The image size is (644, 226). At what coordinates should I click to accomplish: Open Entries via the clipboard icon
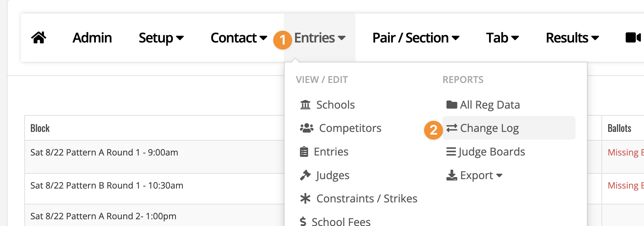click(304, 152)
